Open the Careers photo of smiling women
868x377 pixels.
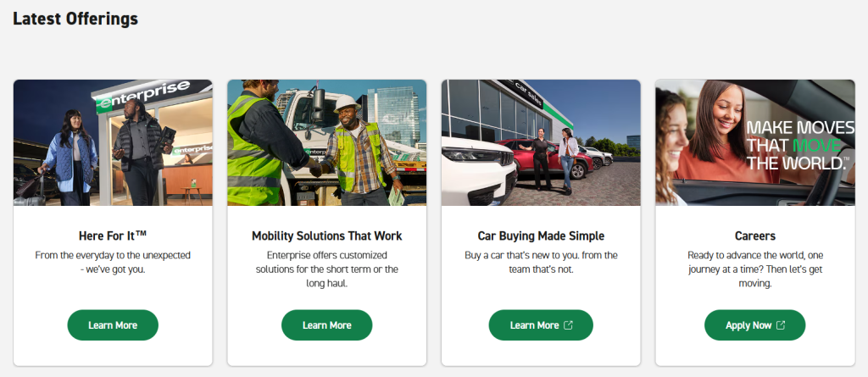(x=755, y=143)
